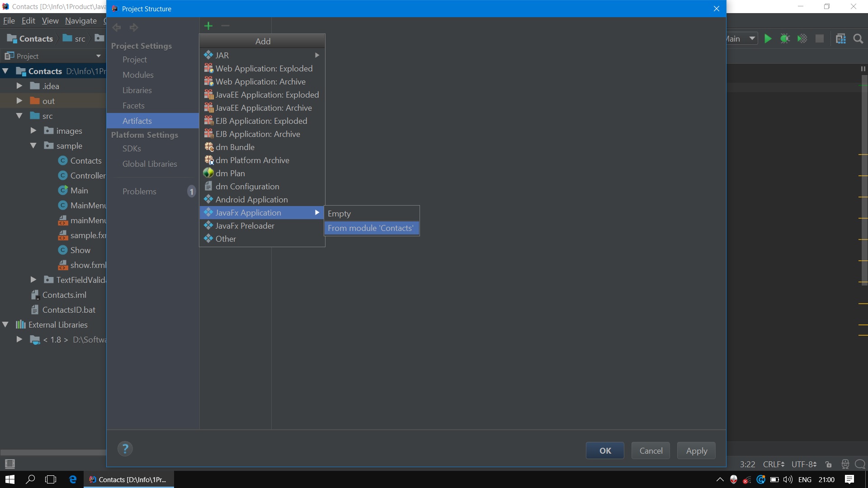Click the Stop icon in IDE toolbar

click(x=820, y=39)
